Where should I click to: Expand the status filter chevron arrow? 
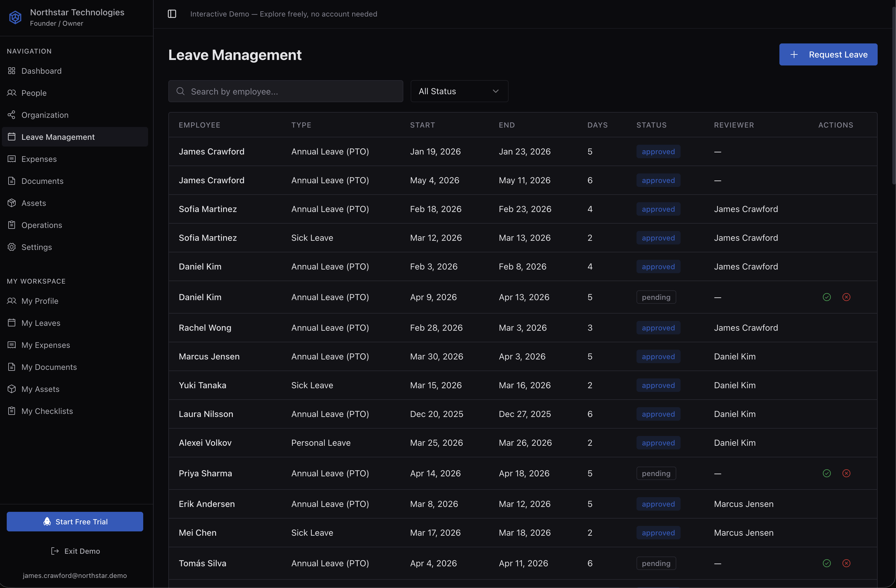pyautogui.click(x=495, y=91)
